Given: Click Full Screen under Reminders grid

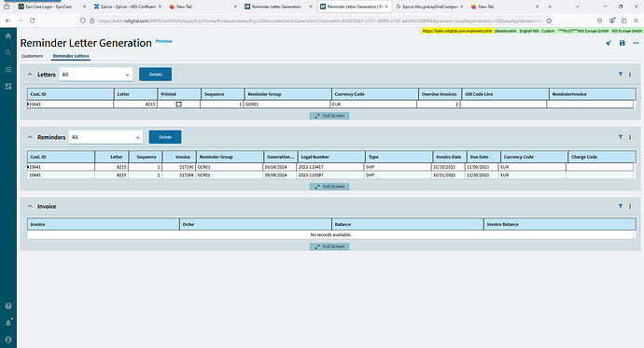Looking at the screenshot, I should coord(329,187).
